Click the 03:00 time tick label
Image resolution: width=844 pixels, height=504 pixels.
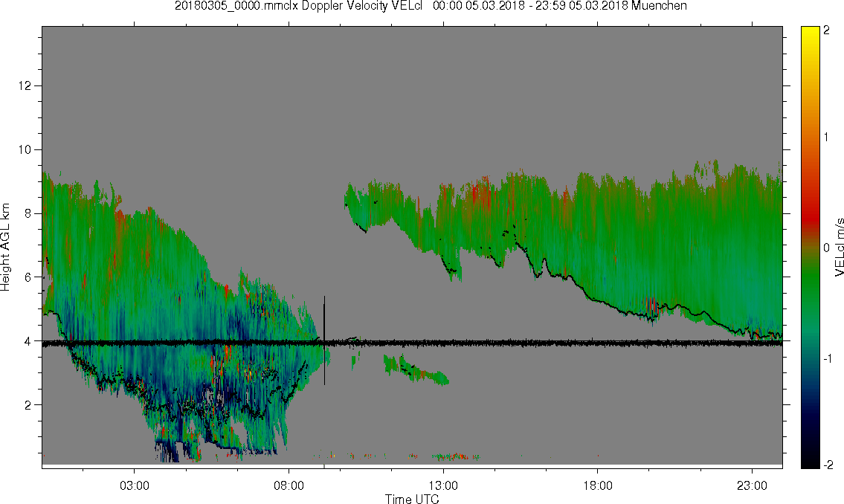[134, 485]
